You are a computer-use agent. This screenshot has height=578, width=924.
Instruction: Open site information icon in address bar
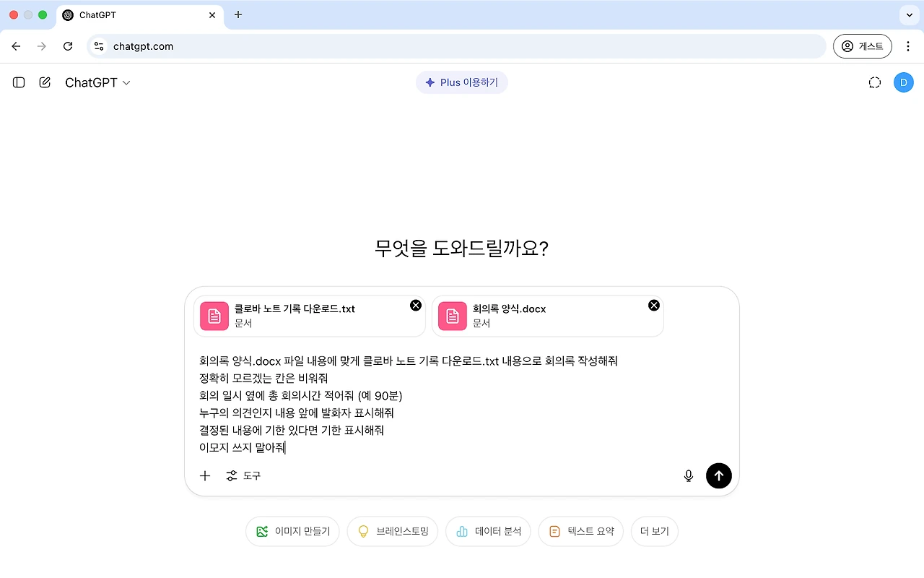coord(100,46)
